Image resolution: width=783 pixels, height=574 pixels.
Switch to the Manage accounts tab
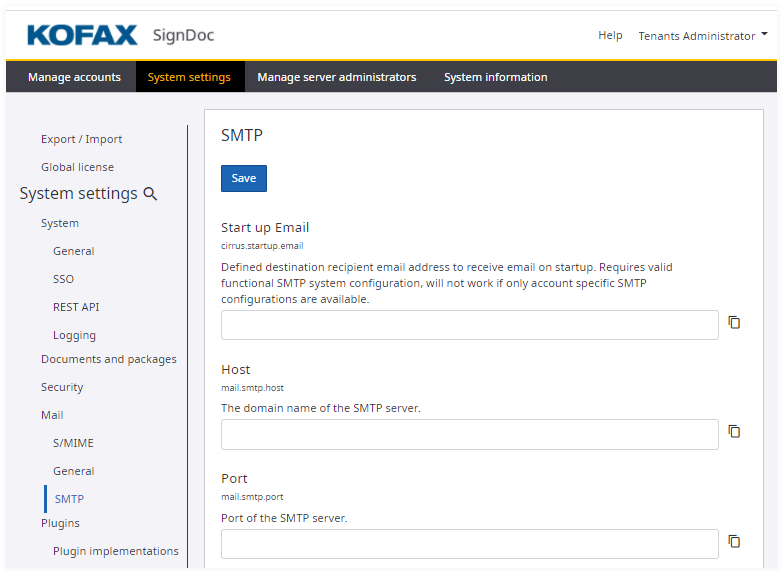(74, 77)
